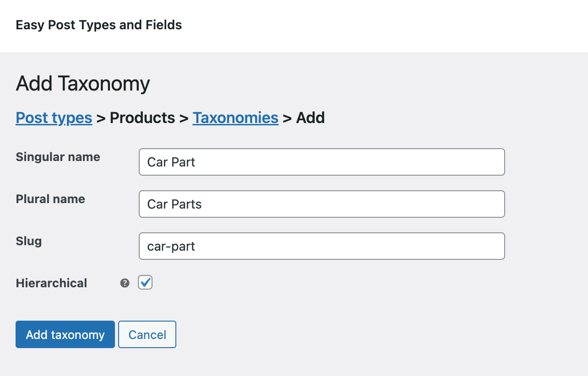Click the Singular name label
This screenshot has width=588, height=376.
pos(58,157)
